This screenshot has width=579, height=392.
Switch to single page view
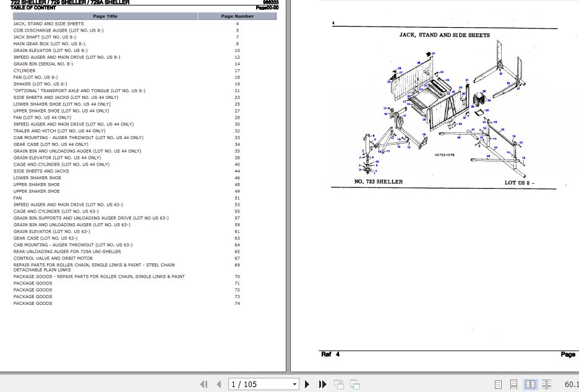coord(498,384)
